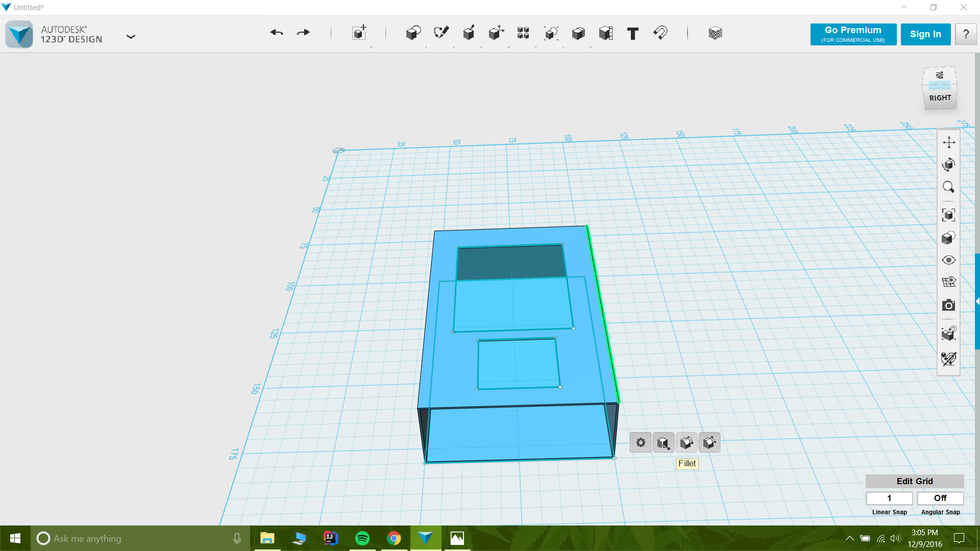Open the Materials panel

715,33
